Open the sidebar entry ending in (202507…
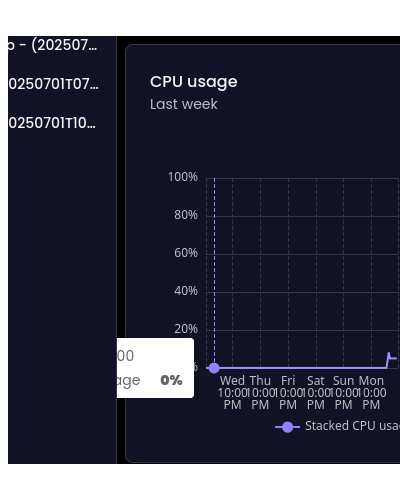 [x=53, y=45]
